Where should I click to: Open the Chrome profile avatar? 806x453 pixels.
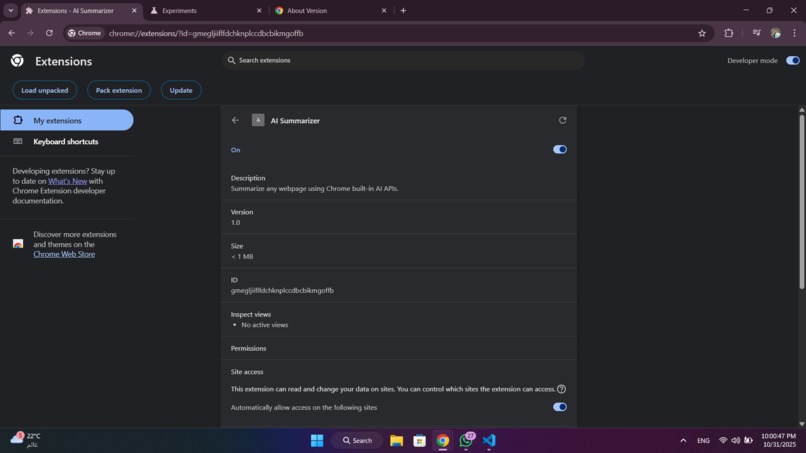[776, 33]
